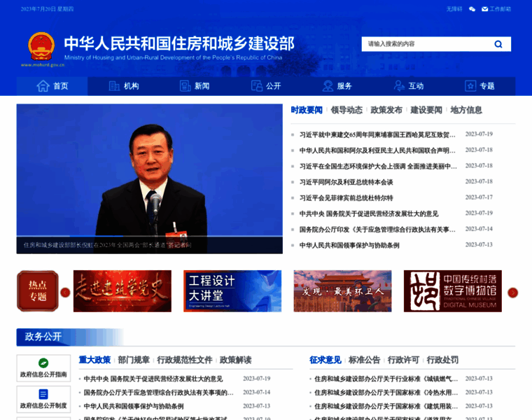Click the 公开 document icon
532x420 pixels.
(256, 86)
